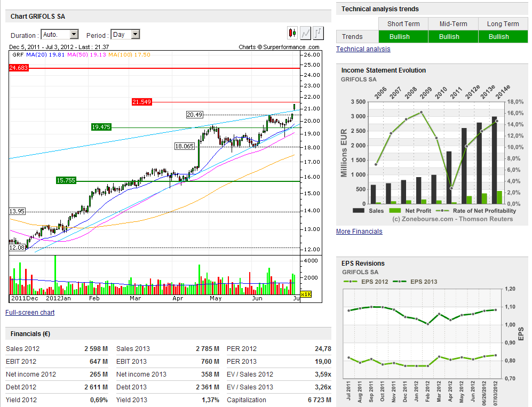Click the Bullish cell under Long Term
The width and height of the screenshot is (532, 407).
coord(503,37)
